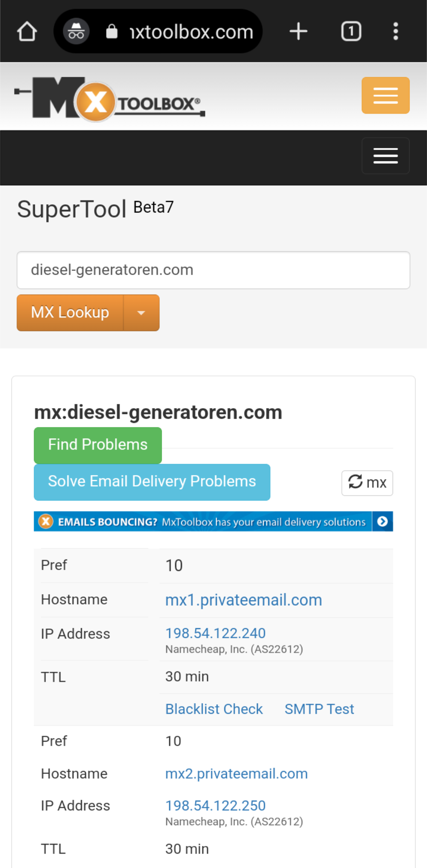Click the refresh mx icon to rerun lookup

tap(367, 482)
